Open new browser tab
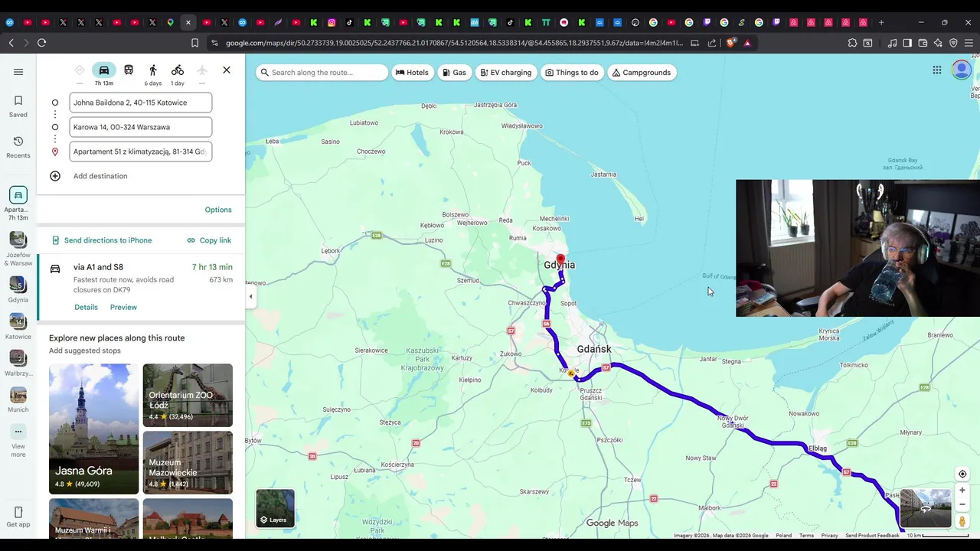Viewport: 980px width, 551px height. (881, 22)
